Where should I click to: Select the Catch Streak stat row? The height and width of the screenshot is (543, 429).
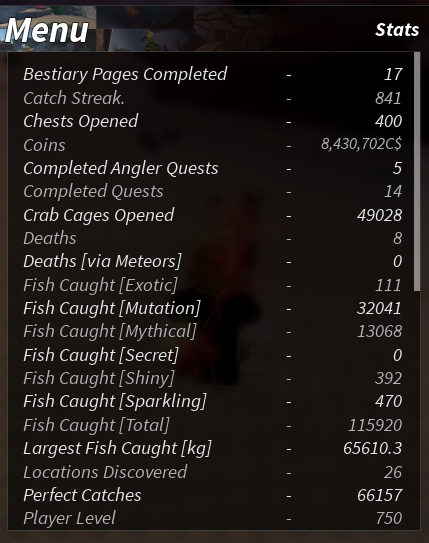213,98
